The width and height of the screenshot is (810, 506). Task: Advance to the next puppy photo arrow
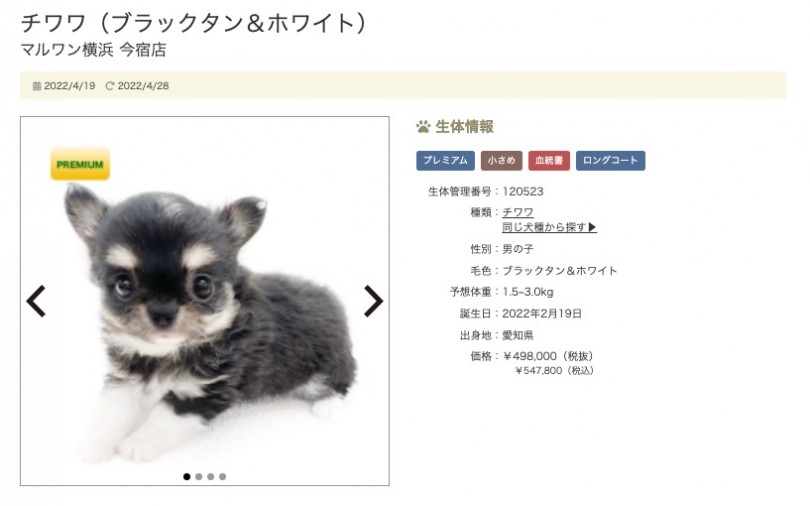[x=373, y=301]
